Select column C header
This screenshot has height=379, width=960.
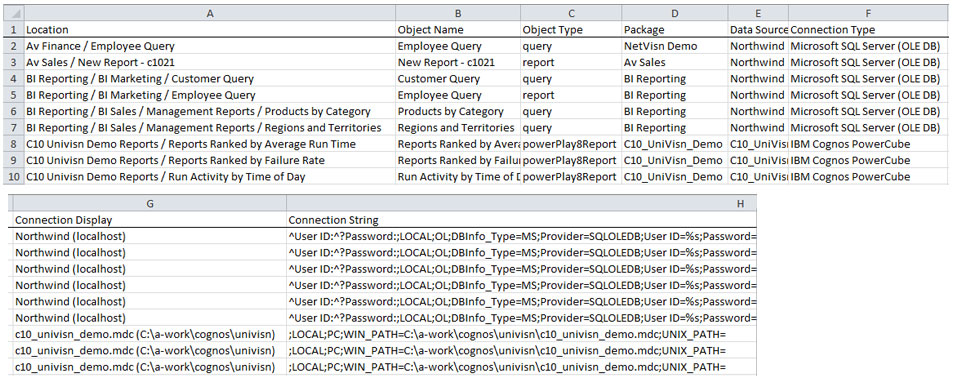[x=571, y=13]
